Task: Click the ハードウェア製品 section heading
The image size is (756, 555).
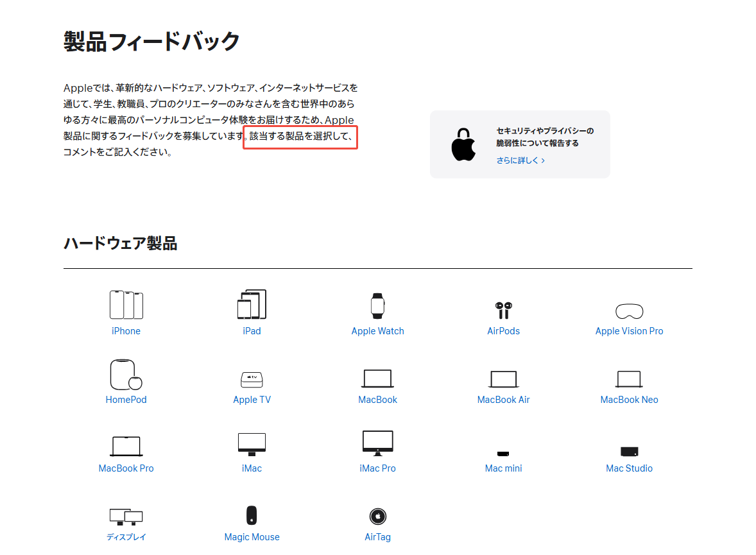Action: [121, 243]
